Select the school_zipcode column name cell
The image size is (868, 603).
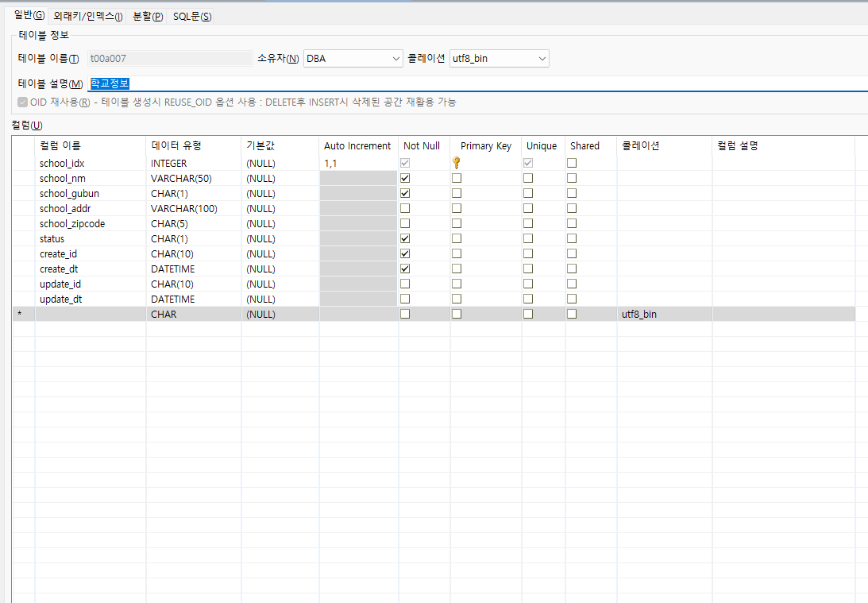72,224
